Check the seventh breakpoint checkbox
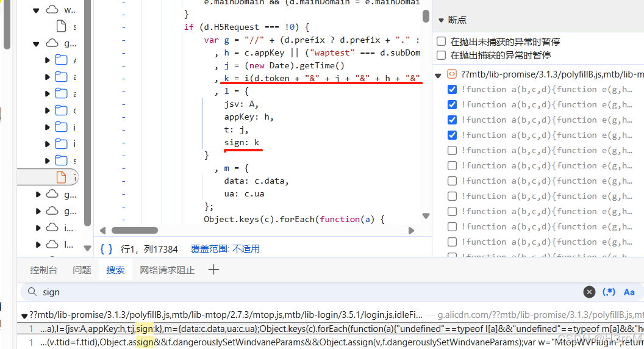644x349 pixels. coord(452,181)
